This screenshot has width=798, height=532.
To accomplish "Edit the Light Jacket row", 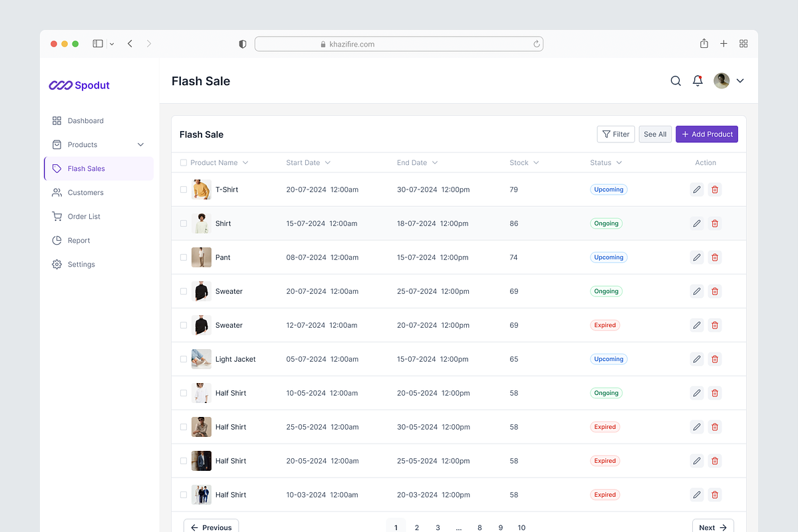I will (x=697, y=359).
